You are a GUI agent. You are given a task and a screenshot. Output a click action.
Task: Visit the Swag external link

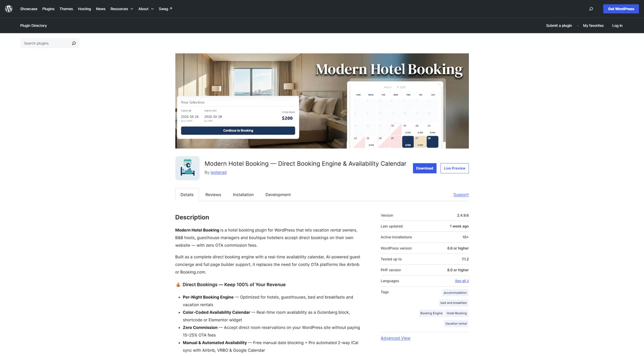[x=165, y=9]
